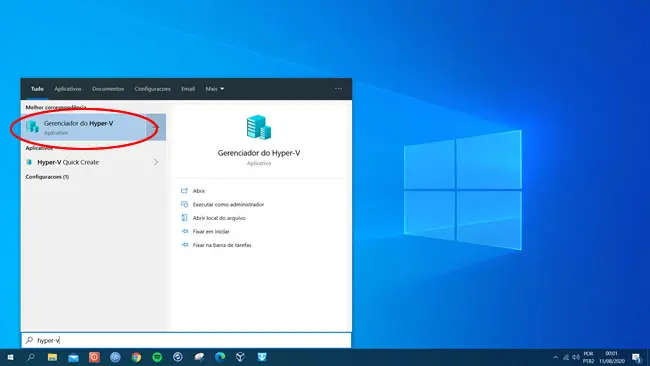Expand the Mais dropdown tab
The width and height of the screenshot is (650, 366).
[x=215, y=89]
